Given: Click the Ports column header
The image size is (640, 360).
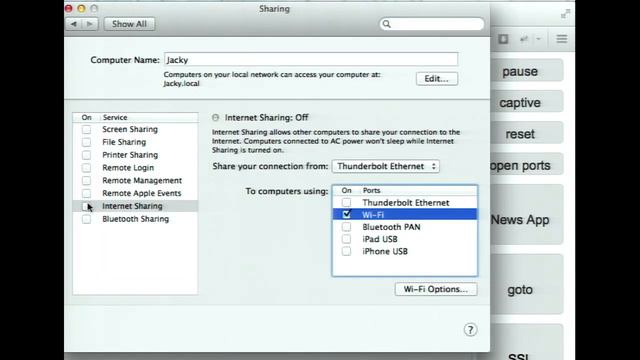Looking at the screenshot, I should pyautogui.click(x=371, y=191).
